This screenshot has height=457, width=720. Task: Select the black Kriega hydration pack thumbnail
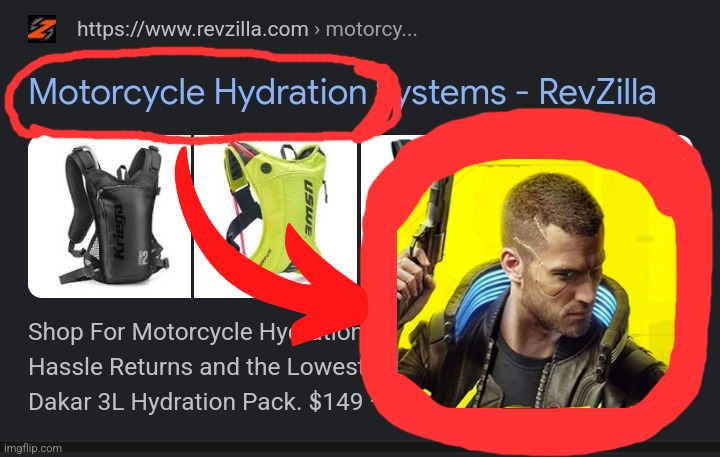tap(110, 217)
